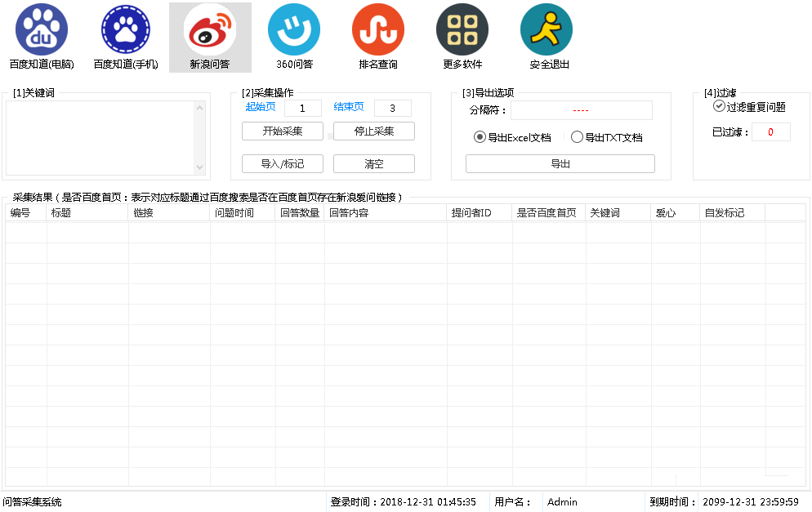Image resolution: width=812 pixels, height=512 pixels.
Task: Click login time 2018-12-31 01:45:35 in status bar
Action: (428, 502)
